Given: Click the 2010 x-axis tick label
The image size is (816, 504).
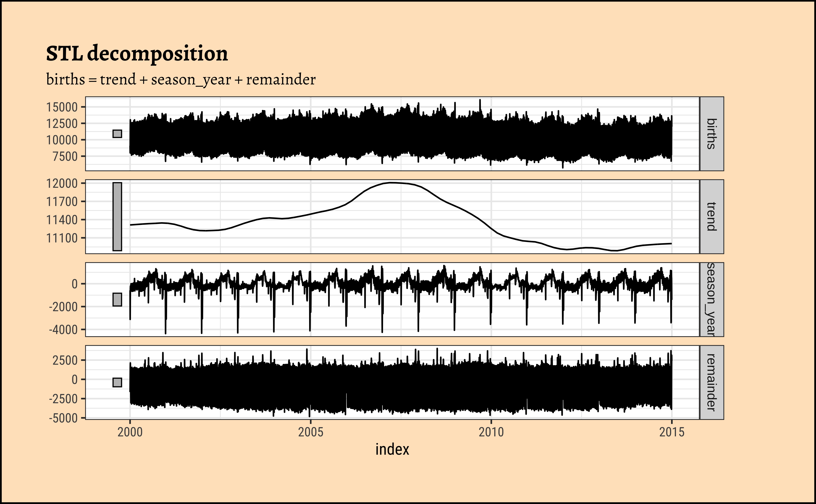Looking at the screenshot, I should click(x=491, y=432).
